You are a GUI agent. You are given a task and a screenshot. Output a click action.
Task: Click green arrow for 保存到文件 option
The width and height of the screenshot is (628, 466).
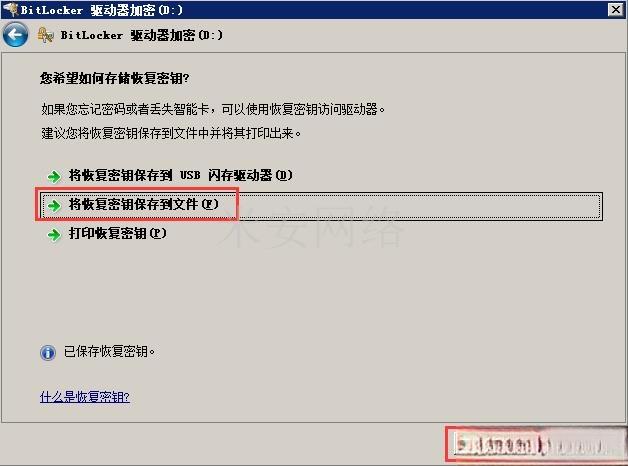[54, 205]
